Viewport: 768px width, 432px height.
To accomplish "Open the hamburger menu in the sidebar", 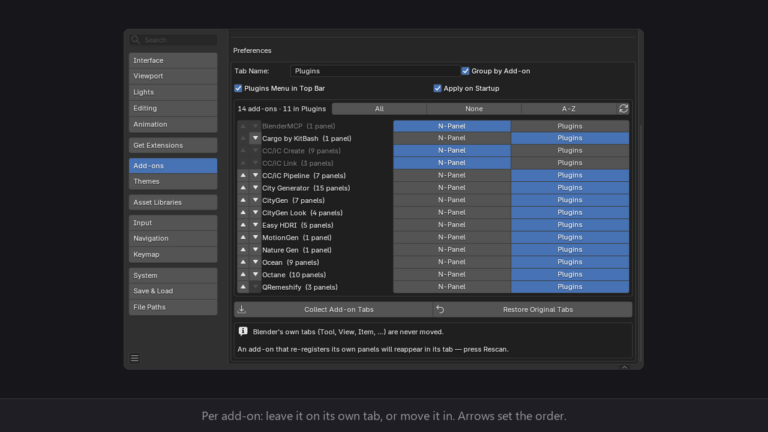I will click(135, 358).
